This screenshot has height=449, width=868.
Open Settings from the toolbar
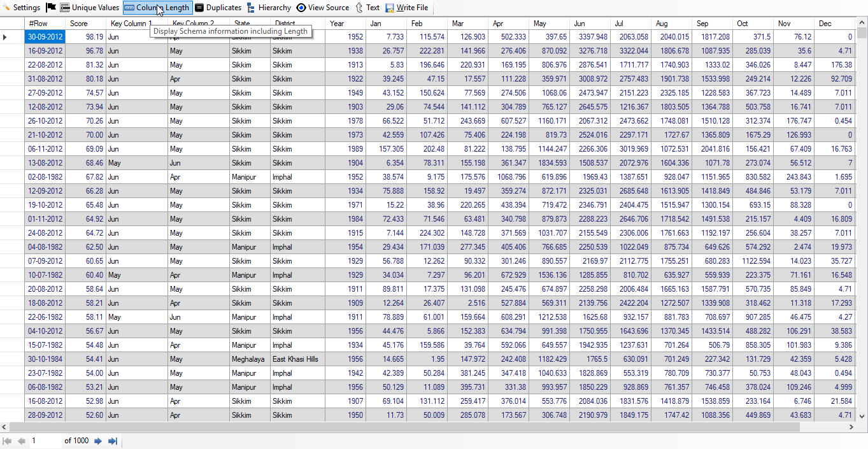point(22,8)
